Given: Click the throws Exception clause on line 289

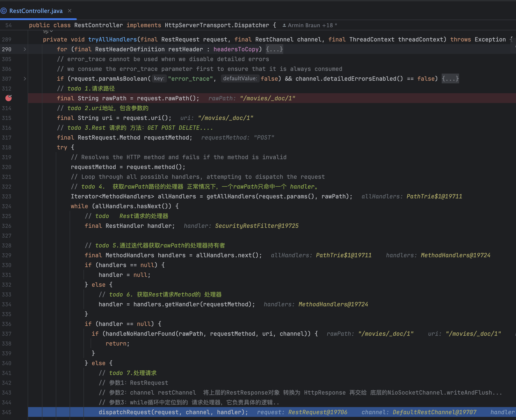Looking at the screenshot, I should click(x=478, y=39).
